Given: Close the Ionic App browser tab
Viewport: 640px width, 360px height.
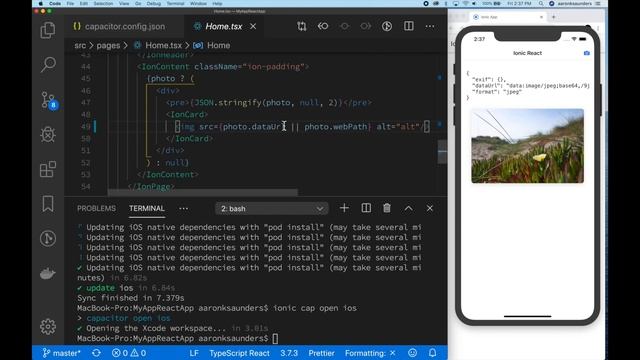Looking at the screenshot, I should pos(541,17).
